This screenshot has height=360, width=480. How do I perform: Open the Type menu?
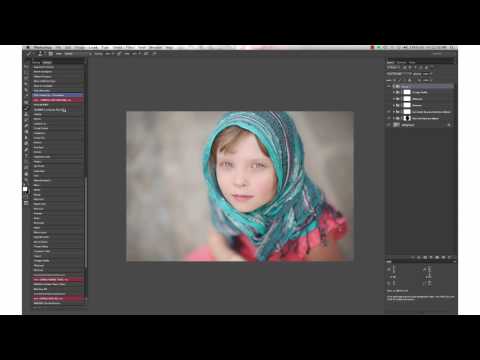(x=105, y=48)
